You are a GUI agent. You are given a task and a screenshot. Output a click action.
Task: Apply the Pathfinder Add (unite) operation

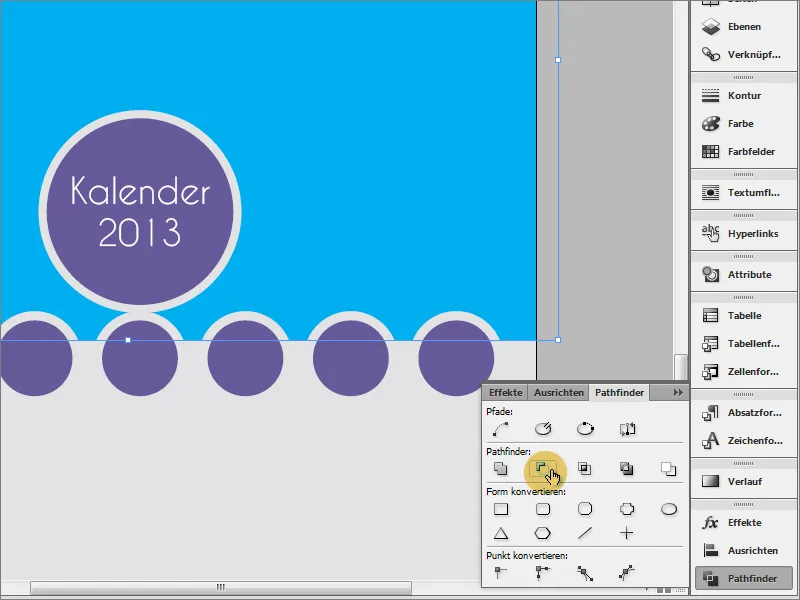(501, 468)
